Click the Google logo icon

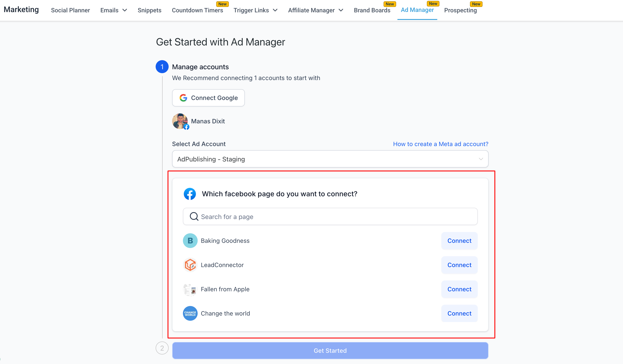183,98
